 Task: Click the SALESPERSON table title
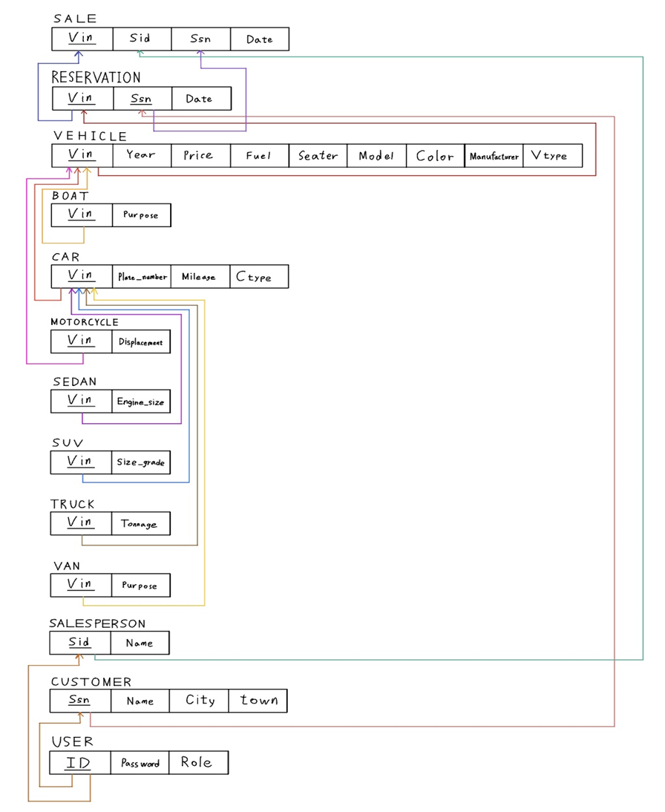97,623
